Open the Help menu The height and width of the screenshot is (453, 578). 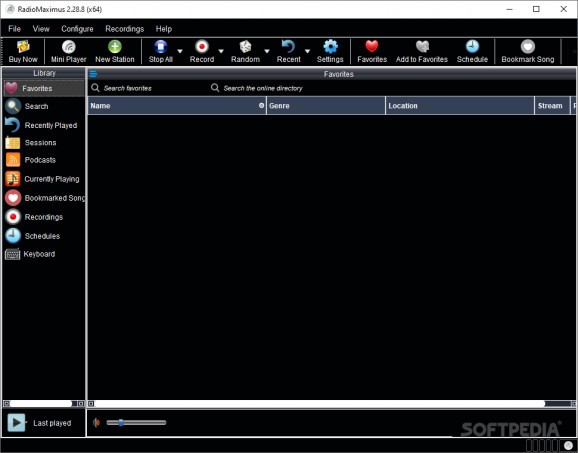point(164,29)
